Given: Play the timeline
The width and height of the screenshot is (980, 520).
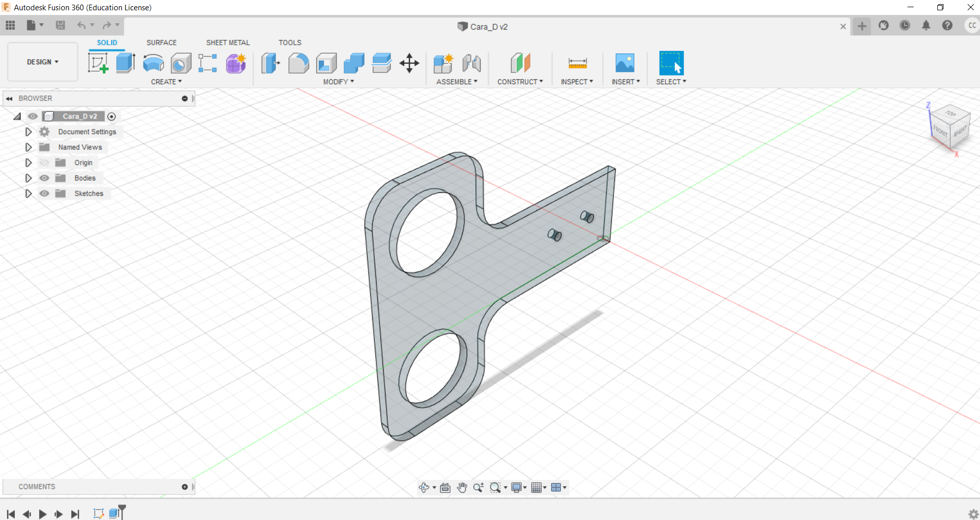Looking at the screenshot, I should 43,514.
